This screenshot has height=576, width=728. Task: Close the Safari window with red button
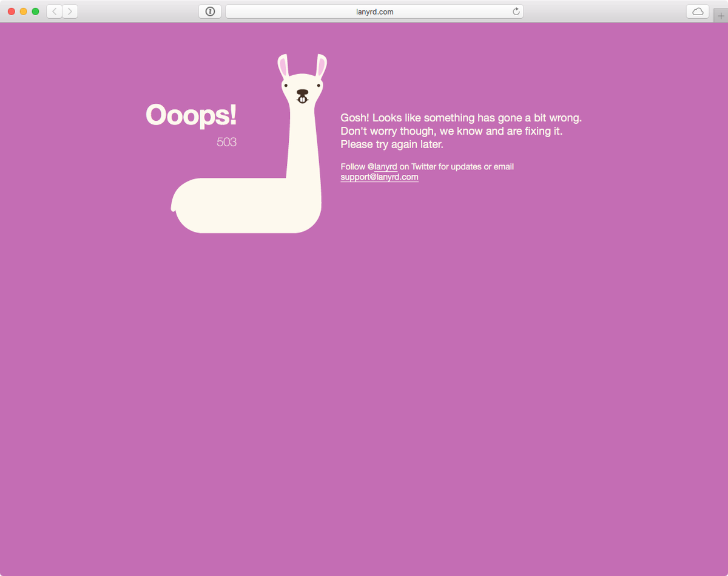pyautogui.click(x=12, y=12)
